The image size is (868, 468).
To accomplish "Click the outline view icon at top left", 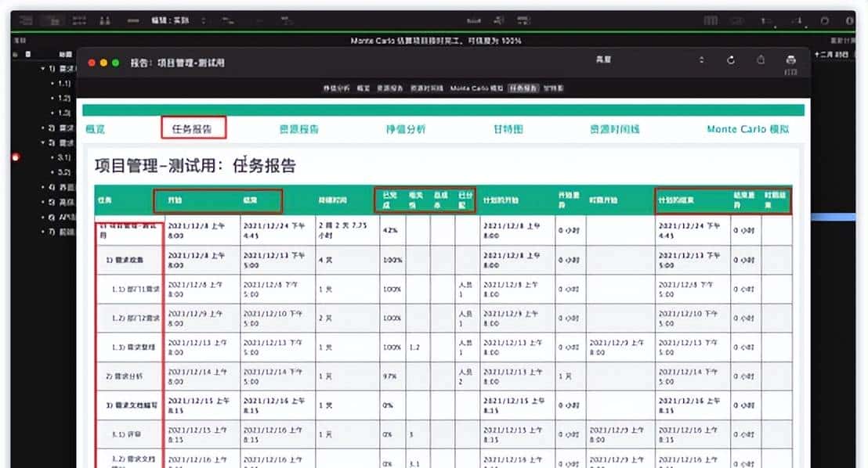I will [x=24, y=19].
